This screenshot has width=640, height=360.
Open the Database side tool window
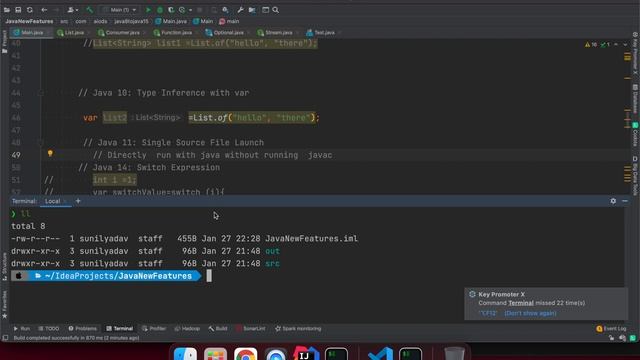point(635,98)
